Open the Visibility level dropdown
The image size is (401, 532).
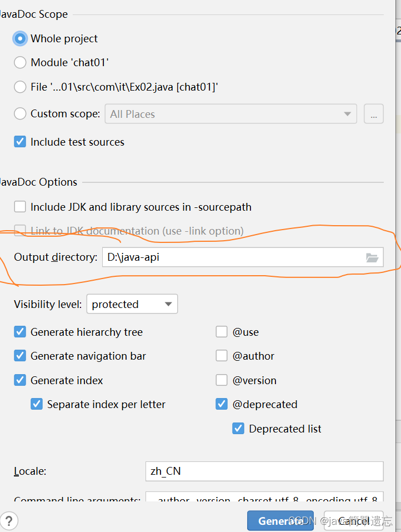(x=132, y=304)
